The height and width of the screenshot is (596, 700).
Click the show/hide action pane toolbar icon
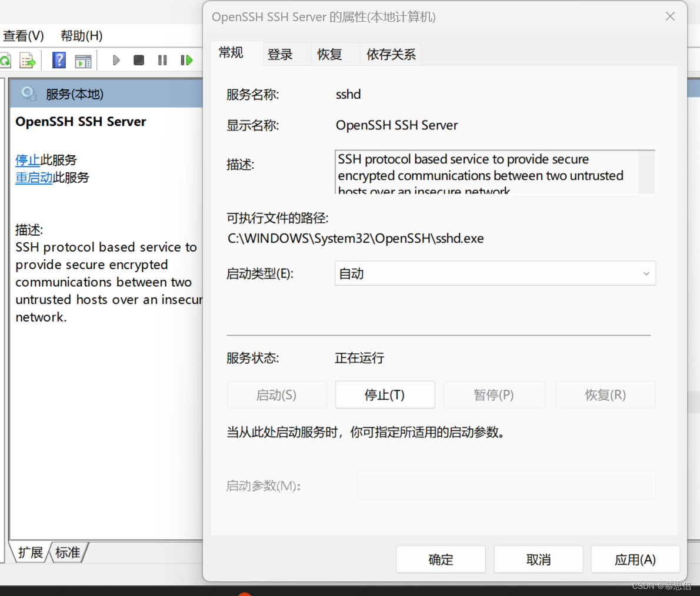(83, 61)
